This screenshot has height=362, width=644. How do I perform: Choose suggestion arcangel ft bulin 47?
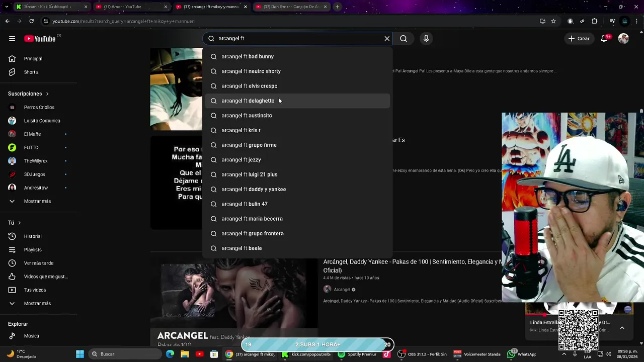(297, 204)
